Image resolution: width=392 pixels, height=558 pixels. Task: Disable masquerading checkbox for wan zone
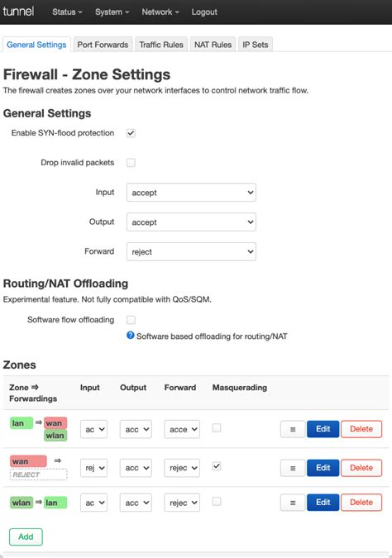[x=217, y=466]
